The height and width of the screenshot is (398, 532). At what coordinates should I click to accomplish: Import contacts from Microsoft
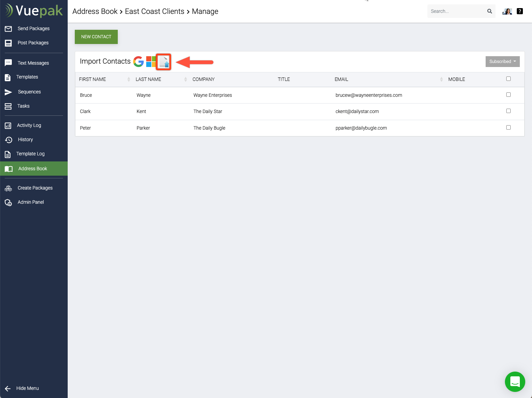point(151,62)
